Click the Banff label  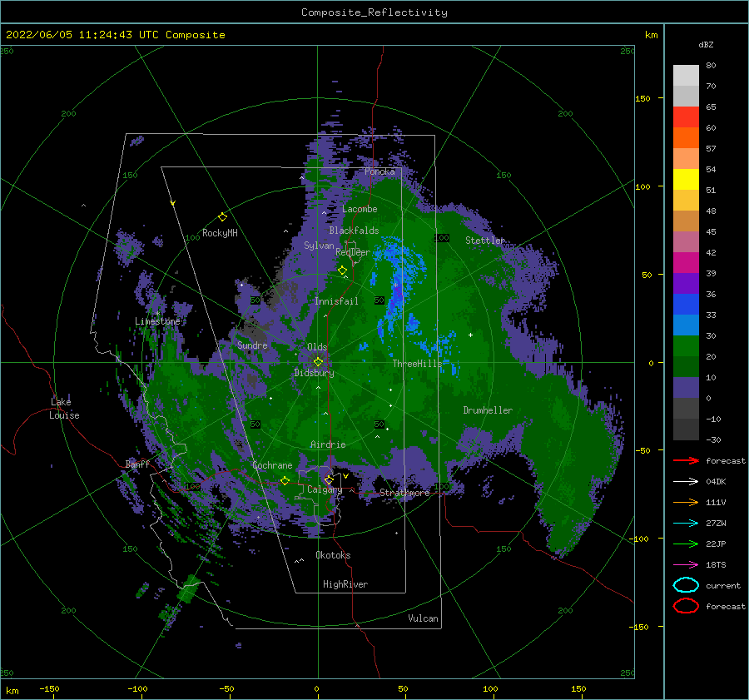137,464
